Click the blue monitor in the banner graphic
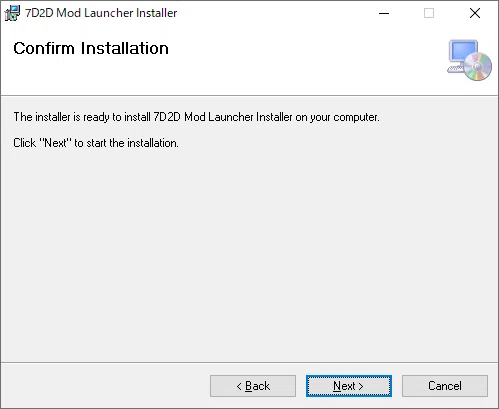Viewport: 499px width, 409px height. 463,52
